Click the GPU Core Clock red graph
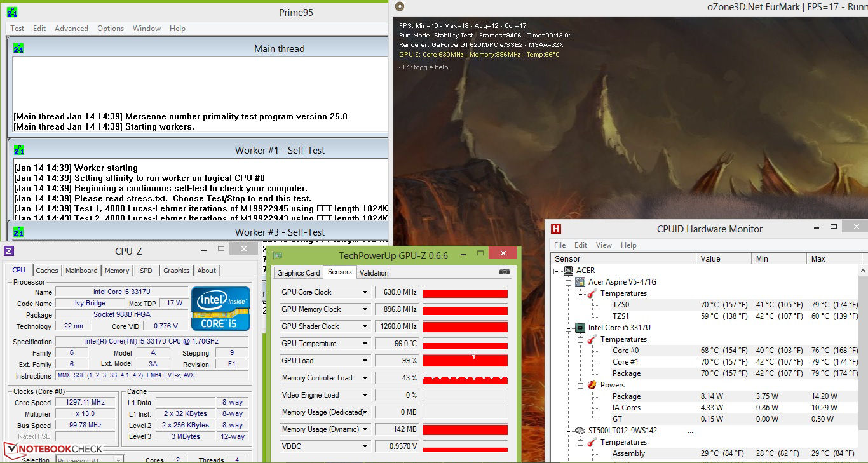Screen dimensions: 868x463 click(x=465, y=292)
